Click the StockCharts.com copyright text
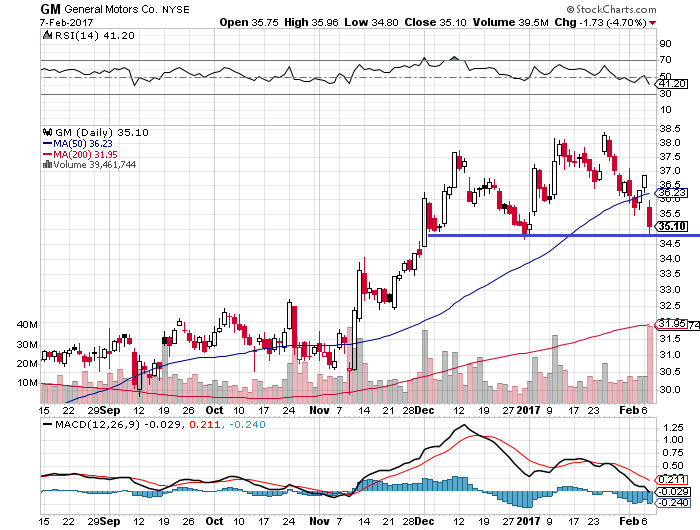700x530 pixels. (x=612, y=9)
